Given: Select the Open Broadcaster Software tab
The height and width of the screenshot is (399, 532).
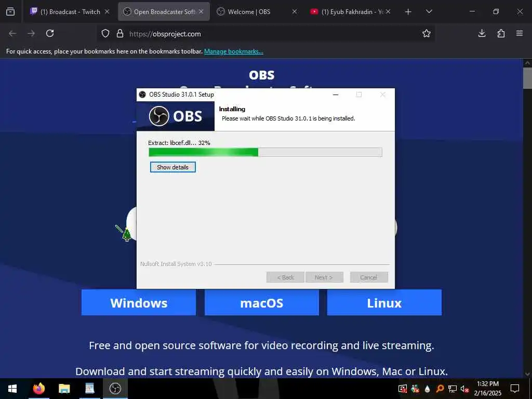Looking at the screenshot, I should [x=164, y=11].
